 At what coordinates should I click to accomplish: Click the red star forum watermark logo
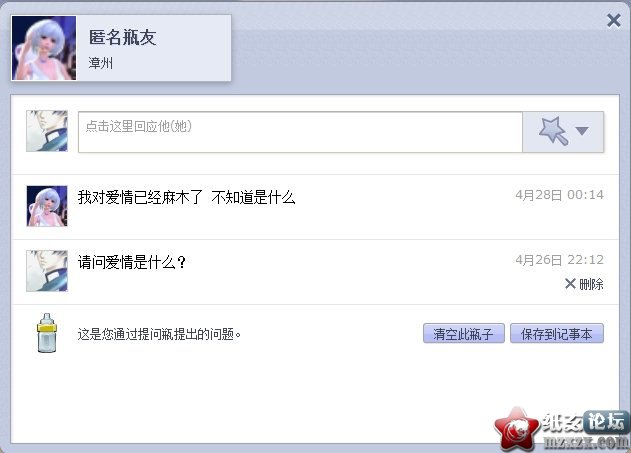pos(517,429)
